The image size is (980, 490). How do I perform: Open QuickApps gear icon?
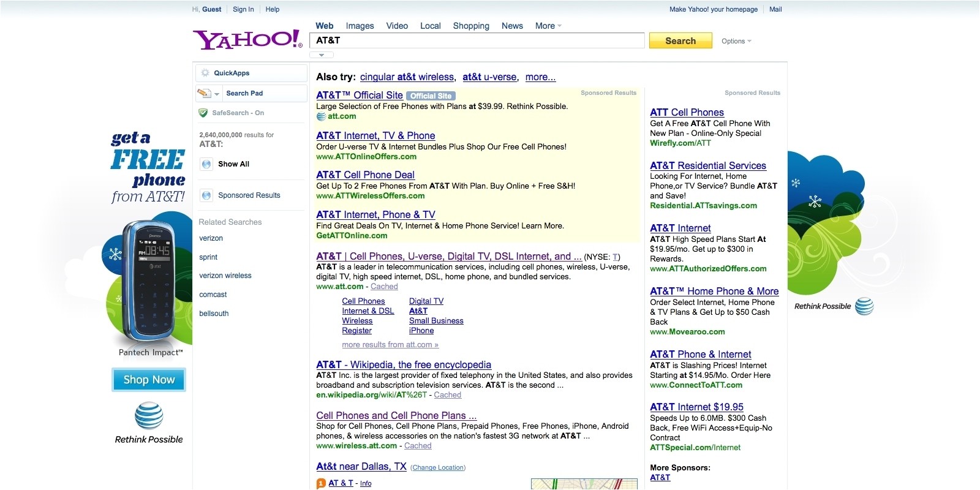pyautogui.click(x=205, y=73)
